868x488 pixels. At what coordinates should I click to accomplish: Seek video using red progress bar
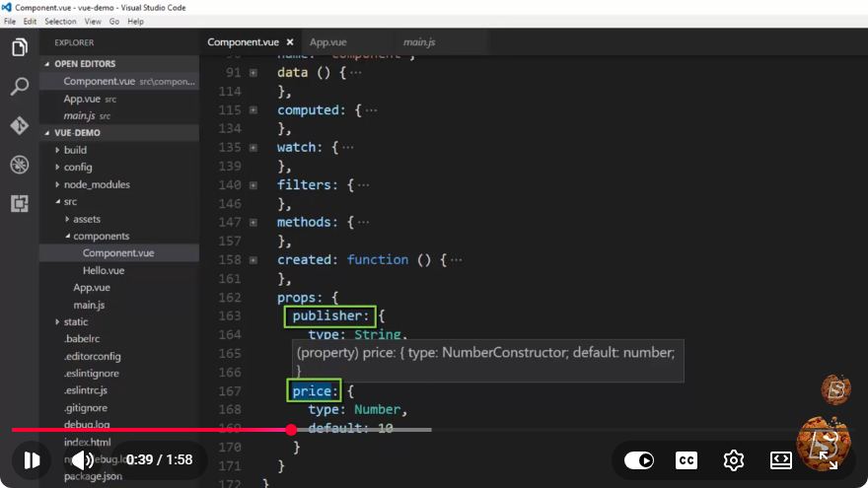click(151, 430)
